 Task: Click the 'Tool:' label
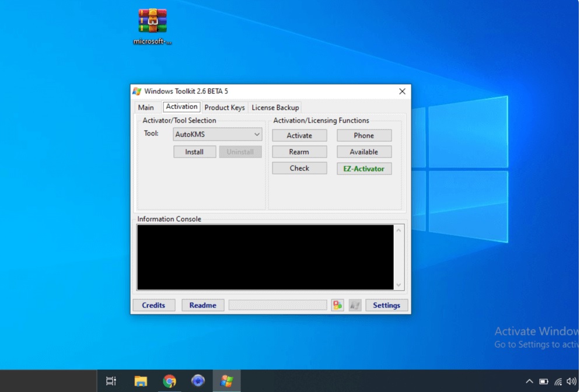tap(151, 134)
